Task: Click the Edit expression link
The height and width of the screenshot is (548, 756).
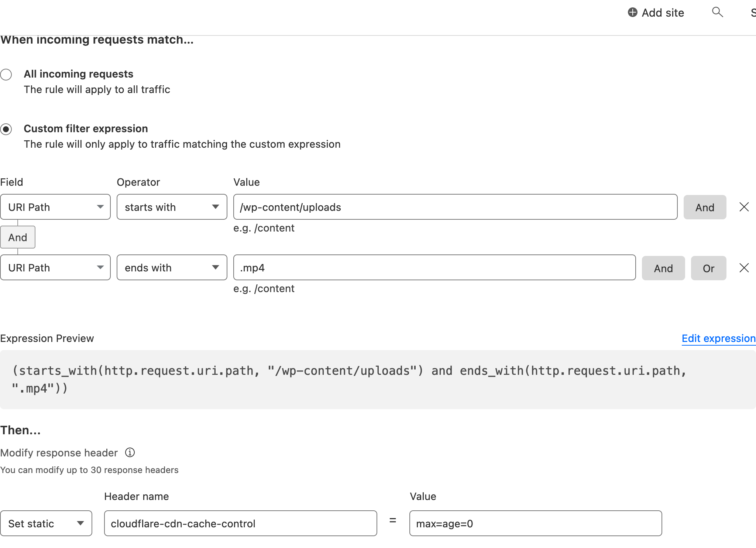Action: pos(718,338)
